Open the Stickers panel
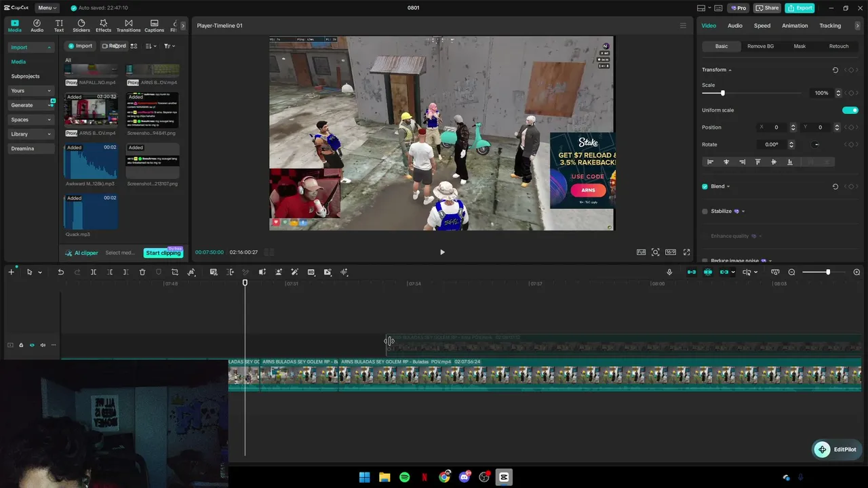This screenshot has width=868, height=488. 81,26
